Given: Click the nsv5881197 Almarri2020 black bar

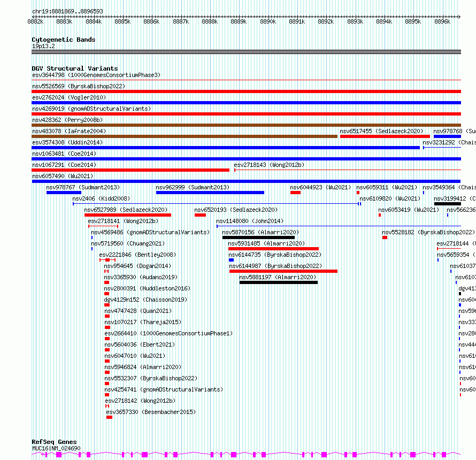Looking at the screenshot, I should 279,282.
